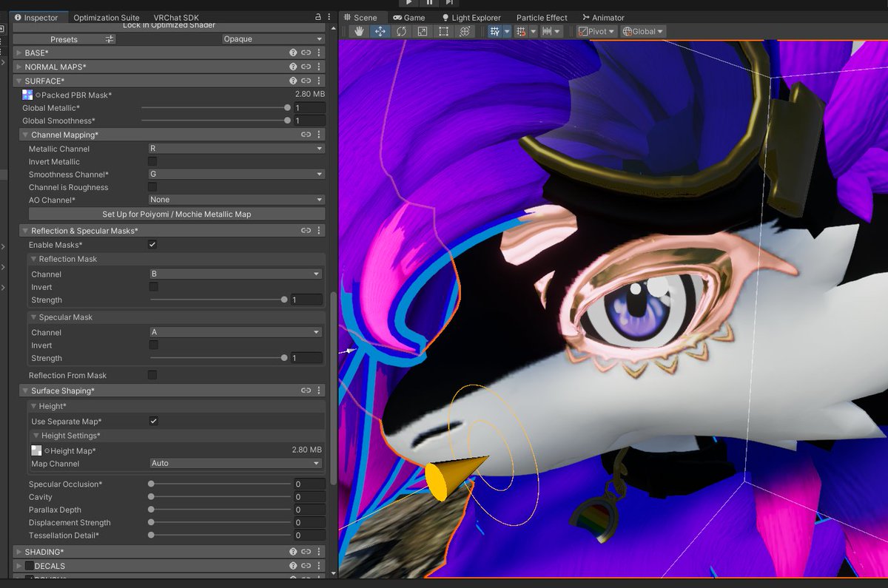The height and width of the screenshot is (588, 888).
Task: Click the snap increment icon
Action: tap(547, 31)
